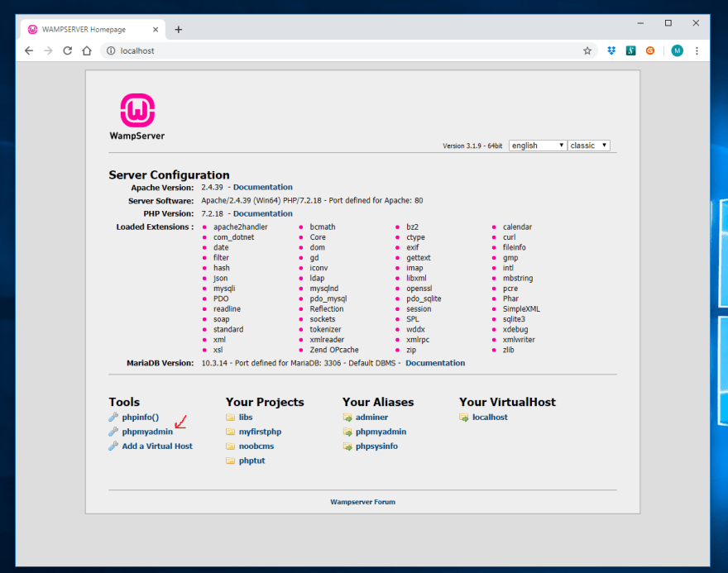Click Add a Virtual Host link
The height and width of the screenshot is (573, 728).
tap(157, 446)
